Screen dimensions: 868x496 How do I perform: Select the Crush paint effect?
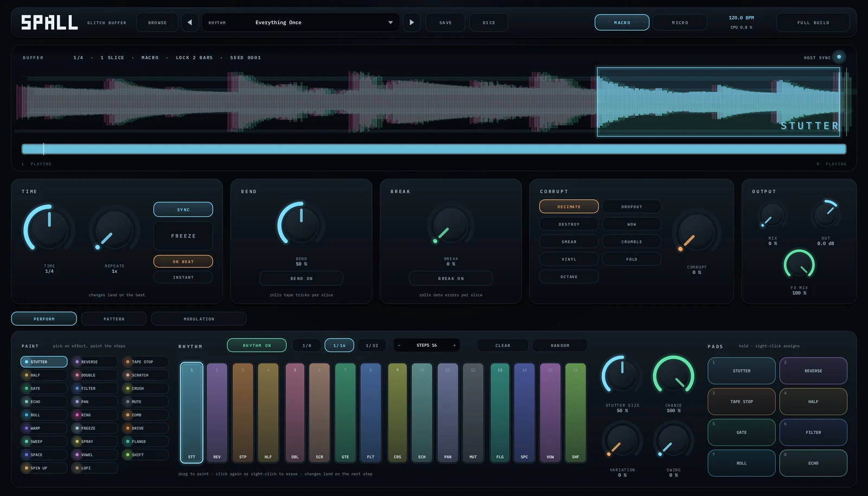tap(145, 389)
